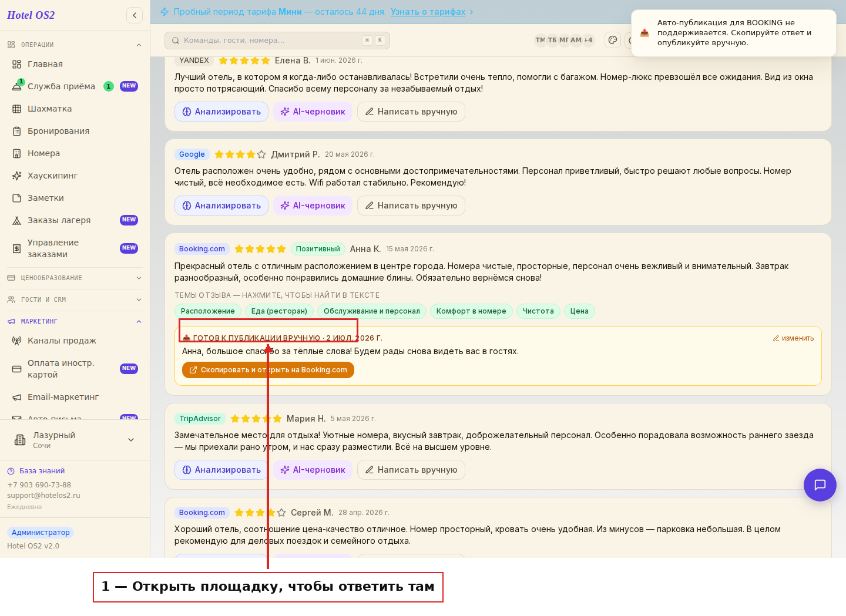Open the theme palette icon in header
The height and width of the screenshot is (616, 846).
(x=613, y=40)
